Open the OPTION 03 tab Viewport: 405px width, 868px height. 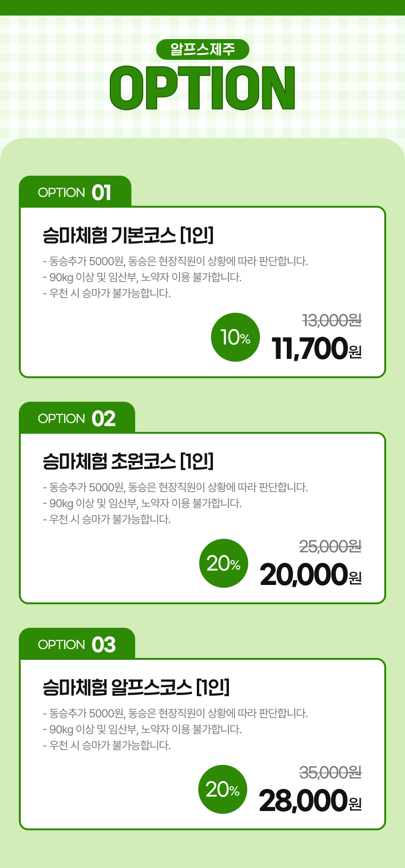click(77, 644)
